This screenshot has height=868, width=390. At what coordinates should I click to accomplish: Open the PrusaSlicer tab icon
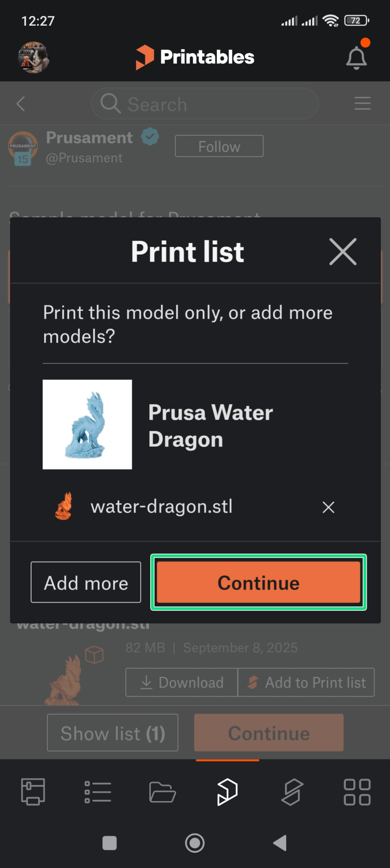[x=292, y=792]
